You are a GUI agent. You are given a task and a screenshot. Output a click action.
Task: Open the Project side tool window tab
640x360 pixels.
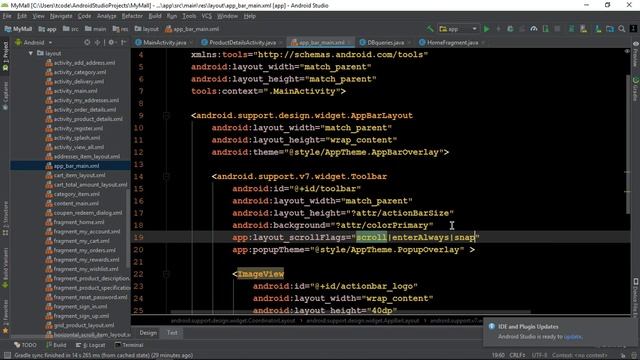coord(5,56)
